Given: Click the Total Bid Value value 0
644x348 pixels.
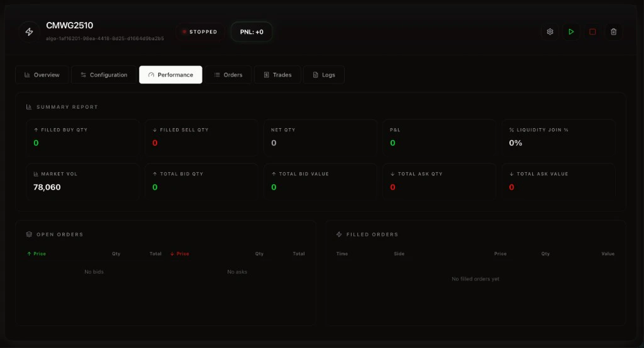Looking at the screenshot, I should 274,187.
